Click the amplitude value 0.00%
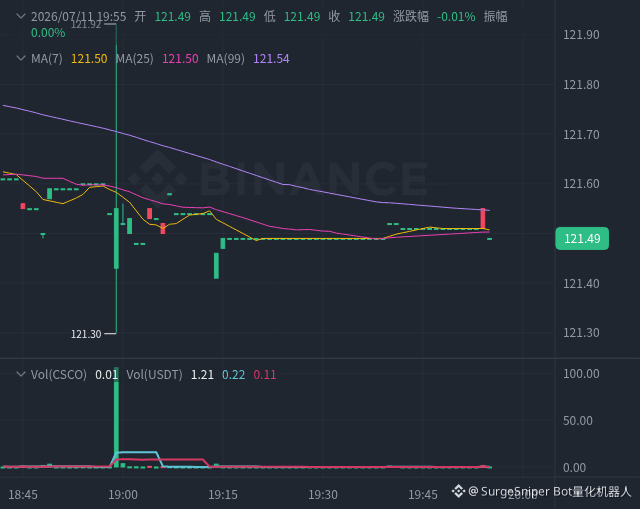The width and height of the screenshot is (640, 509). tap(48, 33)
